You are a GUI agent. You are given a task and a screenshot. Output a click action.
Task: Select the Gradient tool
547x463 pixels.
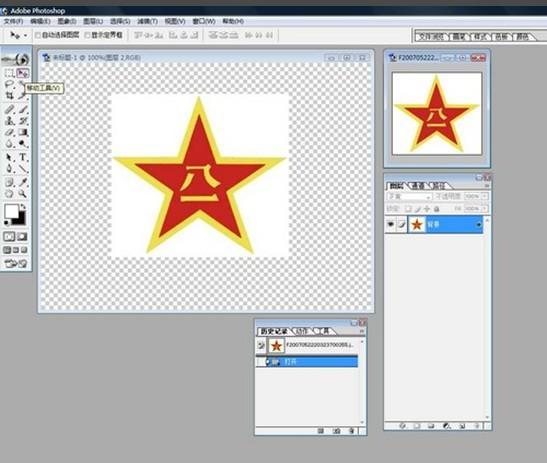pyautogui.click(x=23, y=132)
